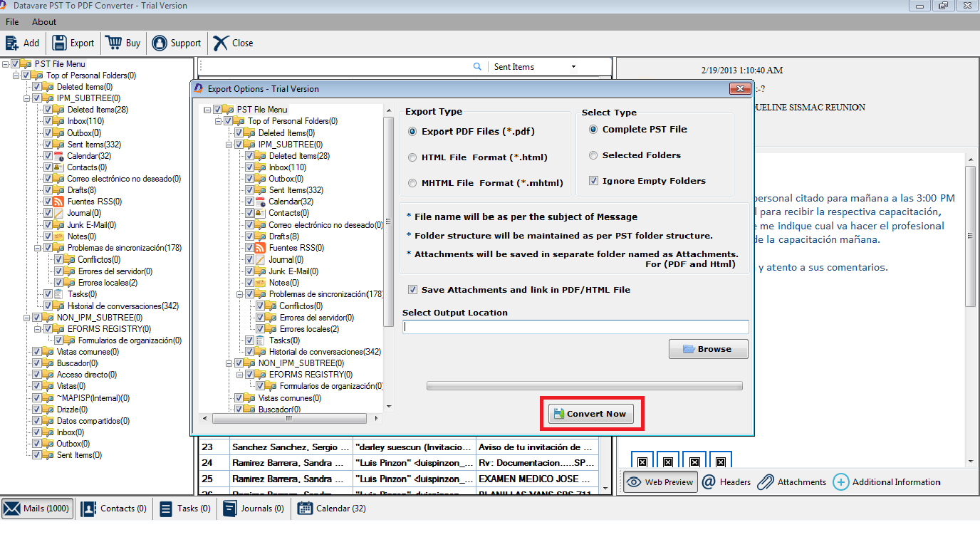Click the Contacts(0) icon in Export Options tree
Viewport: 980px width, 547px height.
tap(261, 213)
